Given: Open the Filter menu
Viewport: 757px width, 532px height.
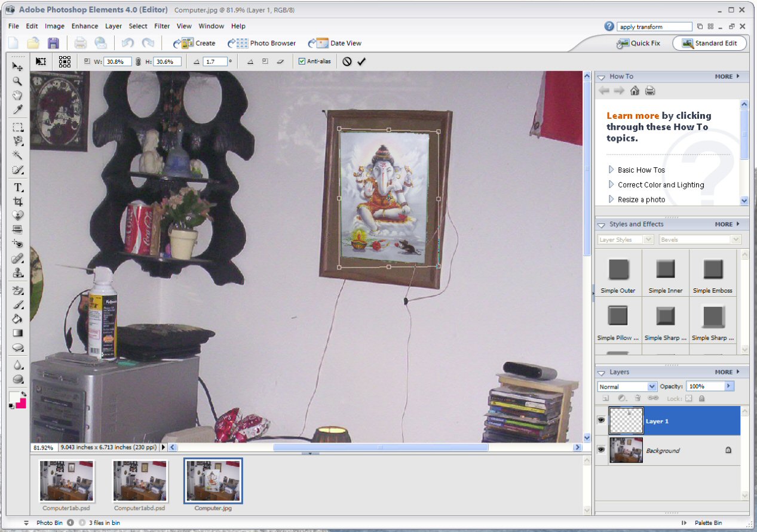Looking at the screenshot, I should click(x=162, y=26).
